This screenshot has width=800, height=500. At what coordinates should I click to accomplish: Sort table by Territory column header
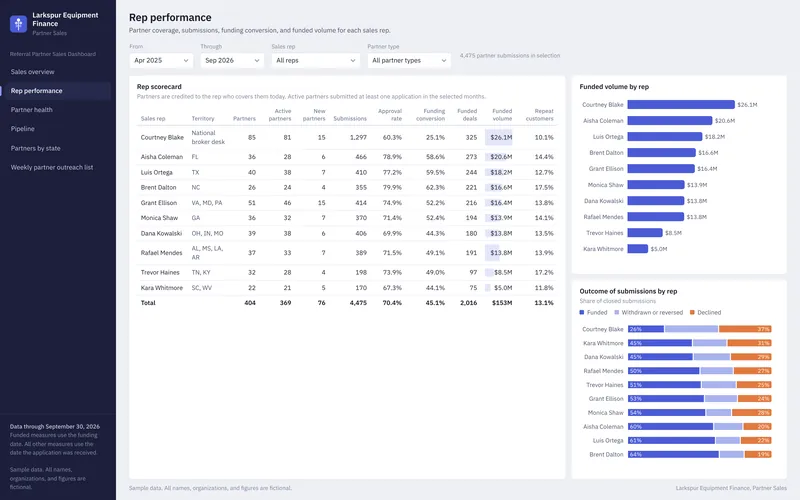click(x=203, y=118)
